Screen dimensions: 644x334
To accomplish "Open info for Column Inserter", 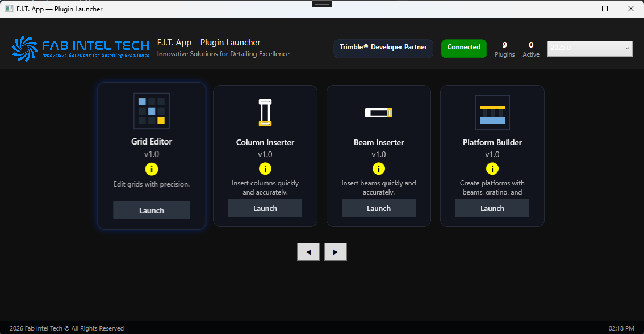I will (265, 168).
